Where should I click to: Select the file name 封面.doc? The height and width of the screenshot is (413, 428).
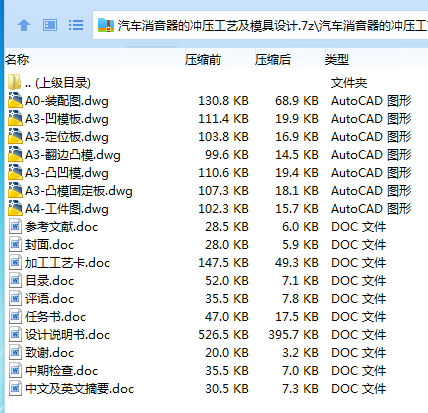pyautogui.click(x=50, y=245)
